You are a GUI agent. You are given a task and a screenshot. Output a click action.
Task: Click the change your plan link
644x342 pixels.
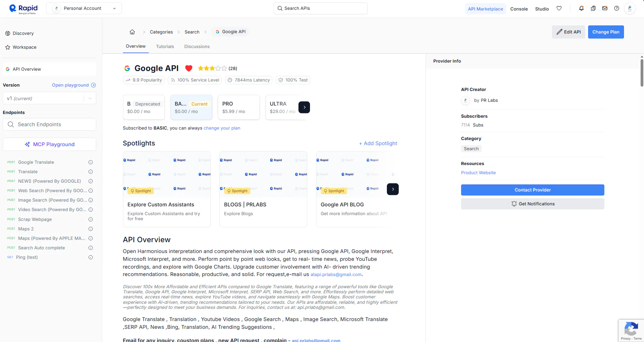pyautogui.click(x=222, y=128)
